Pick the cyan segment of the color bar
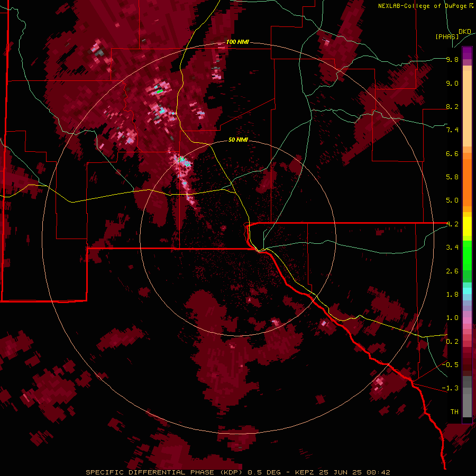476x476 pixels. click(x=467, y=291)
